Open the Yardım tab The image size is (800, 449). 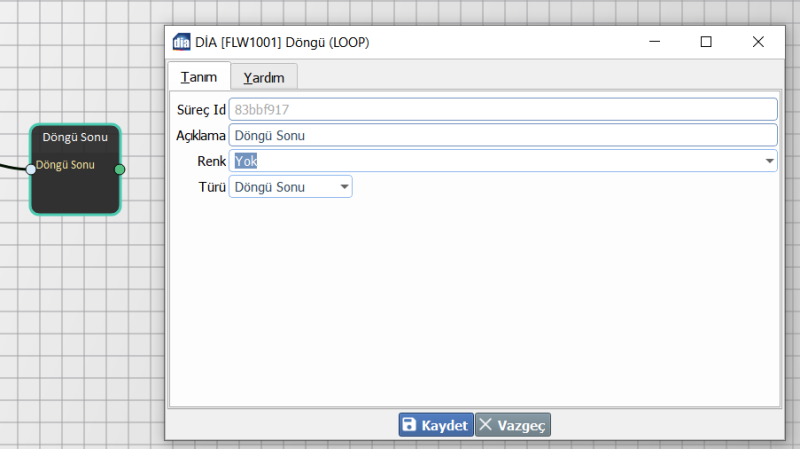point(264,78)
